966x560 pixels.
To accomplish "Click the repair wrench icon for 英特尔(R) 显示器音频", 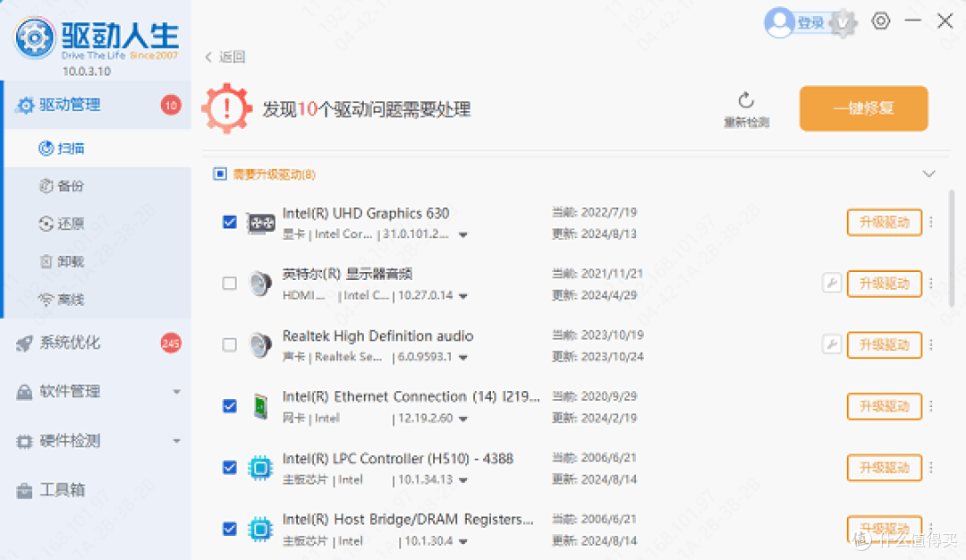I will tap(832, 283).
